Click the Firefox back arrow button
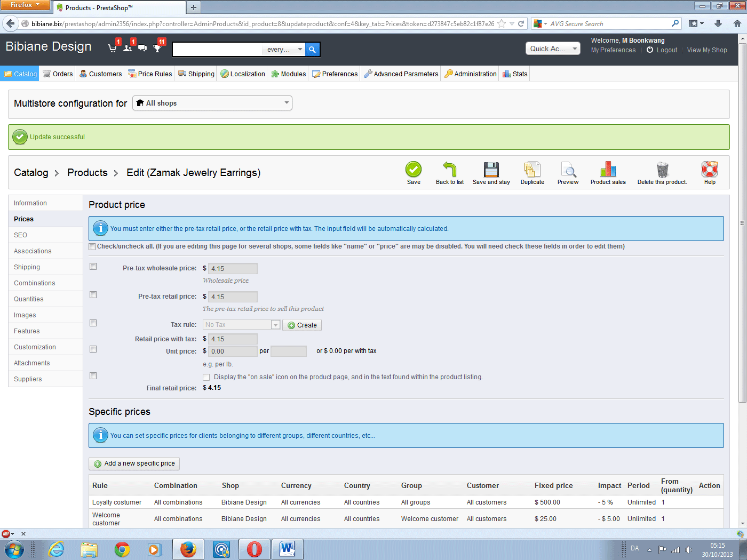Viewport: 747px width, 560px height. coord(10,23)
